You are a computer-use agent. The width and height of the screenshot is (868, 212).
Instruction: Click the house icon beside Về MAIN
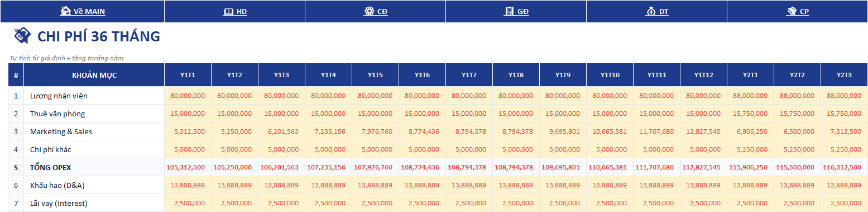tap(65, 11)
